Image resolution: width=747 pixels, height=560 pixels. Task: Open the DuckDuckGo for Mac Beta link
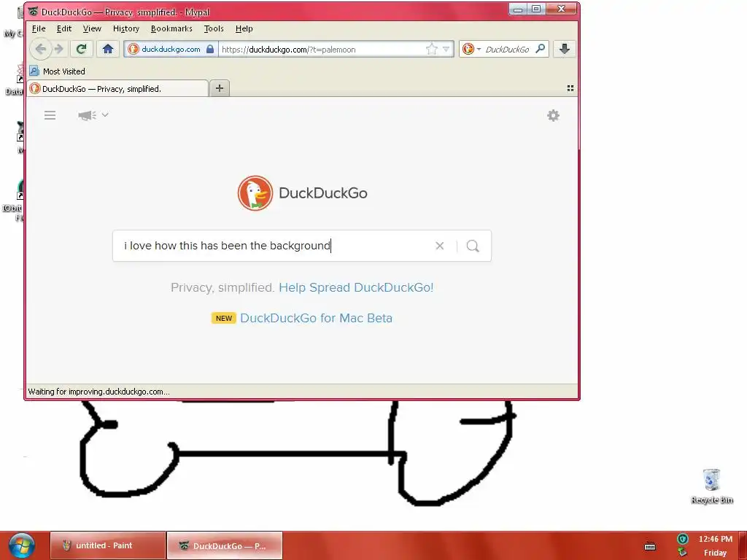tap(317, 318)
